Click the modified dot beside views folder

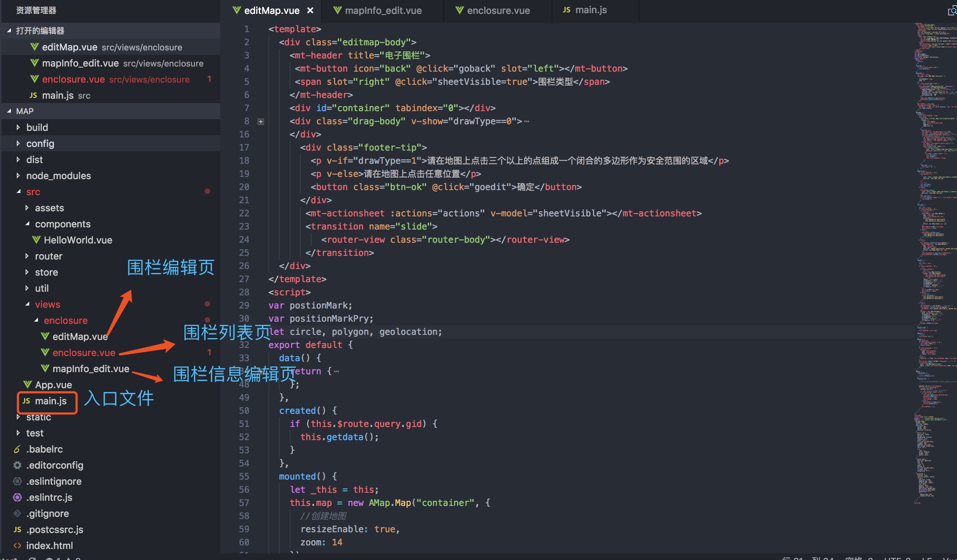[x=207, y=304]
